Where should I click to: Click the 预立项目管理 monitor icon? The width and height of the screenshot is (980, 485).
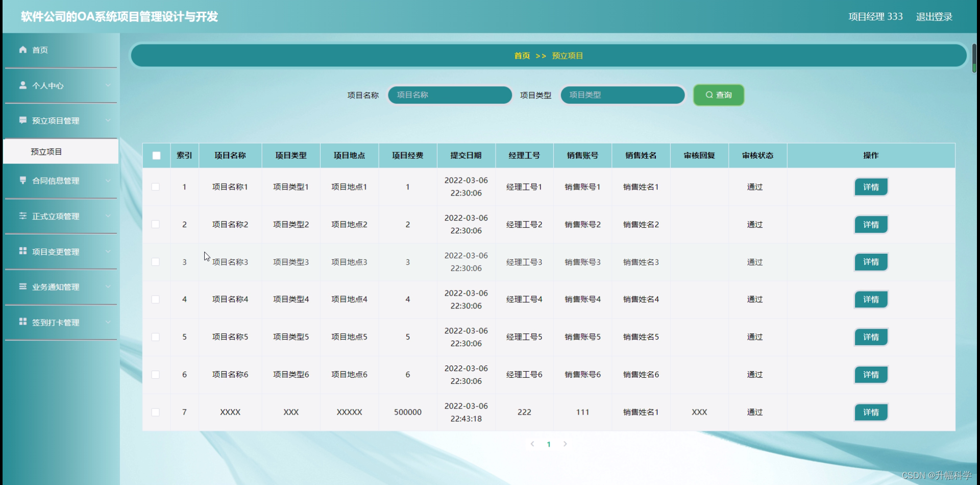click(x=22, y=120)
